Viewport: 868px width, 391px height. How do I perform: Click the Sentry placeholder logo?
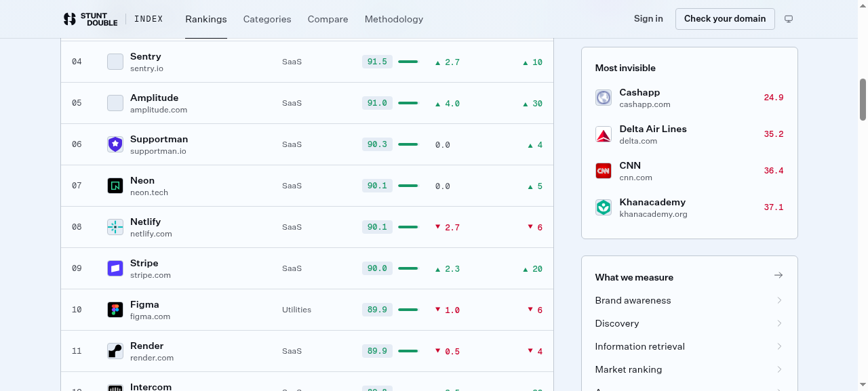[115, 62]
